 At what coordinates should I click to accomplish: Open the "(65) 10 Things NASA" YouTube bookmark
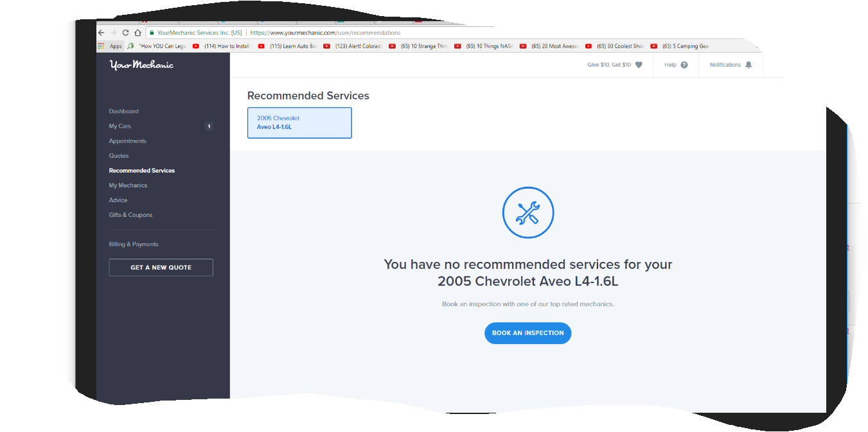pyautogui.click(x=484, y=46)
